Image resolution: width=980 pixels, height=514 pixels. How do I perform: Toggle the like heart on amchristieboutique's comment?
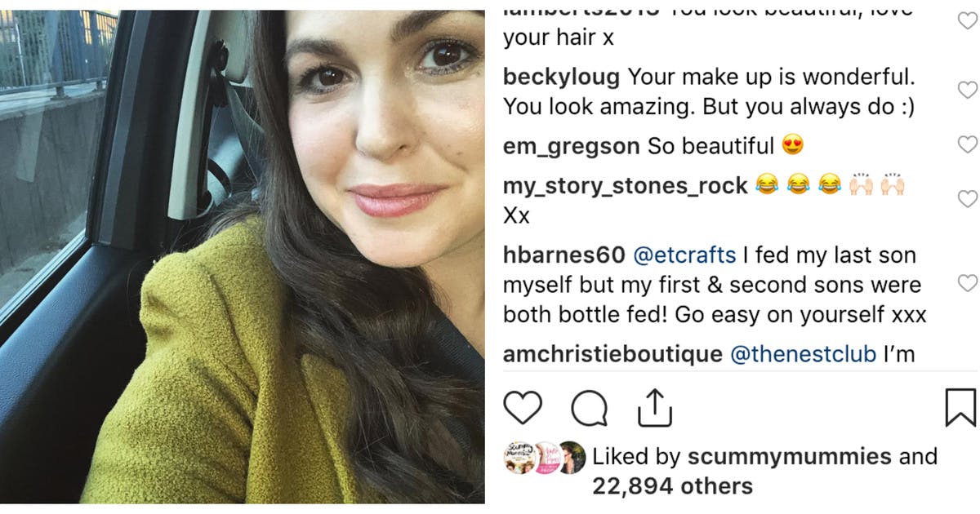[966, 354]
